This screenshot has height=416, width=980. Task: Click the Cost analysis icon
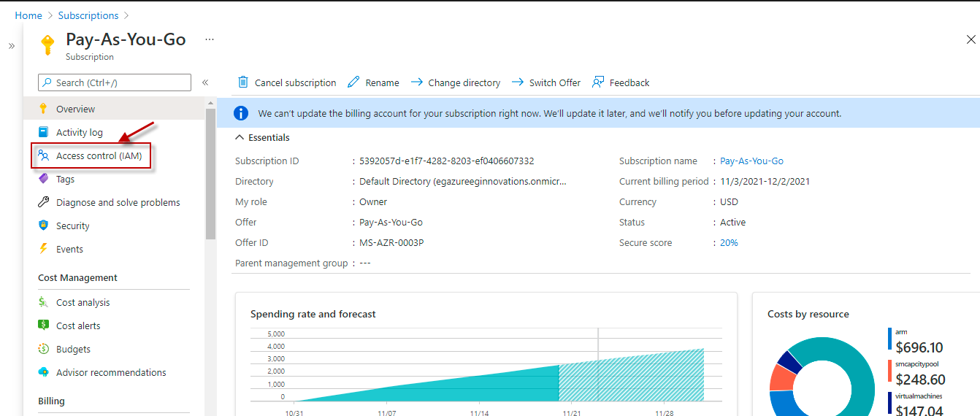(44, 302)
